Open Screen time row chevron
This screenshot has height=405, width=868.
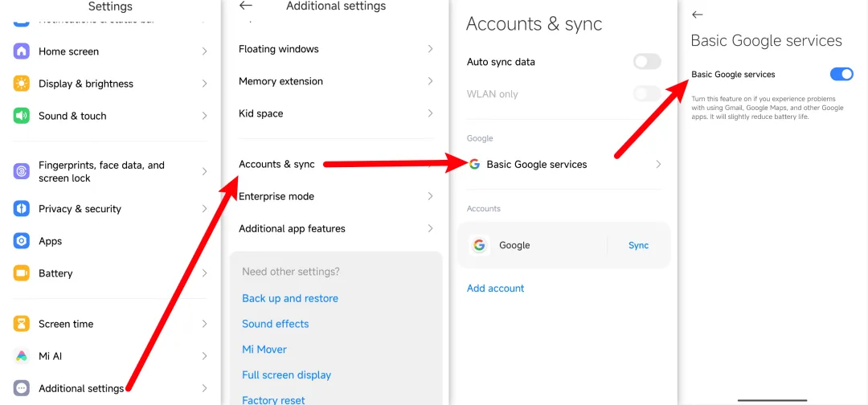point(204,324)
